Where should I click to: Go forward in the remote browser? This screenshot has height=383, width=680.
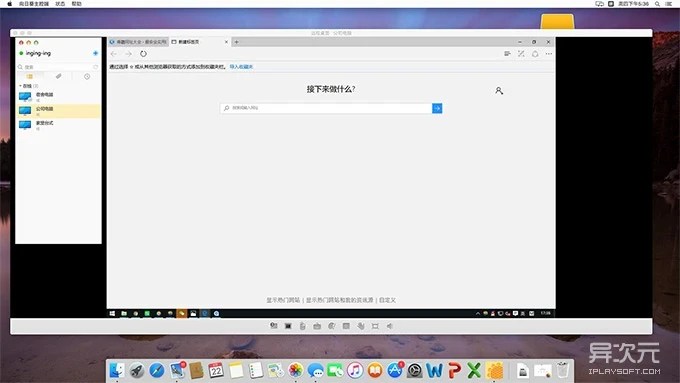[x=128, y=54]
